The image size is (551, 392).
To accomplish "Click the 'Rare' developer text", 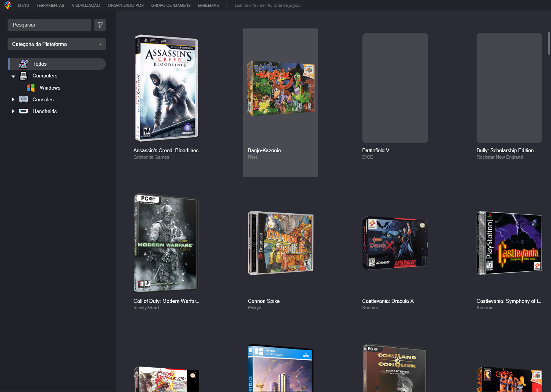I will 253,157.
